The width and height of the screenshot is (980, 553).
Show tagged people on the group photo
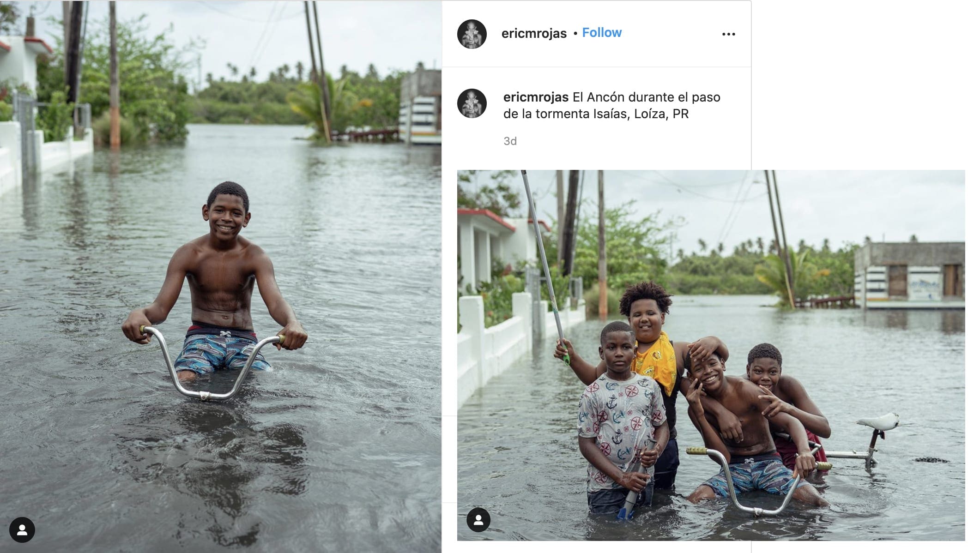click(478, 520)
